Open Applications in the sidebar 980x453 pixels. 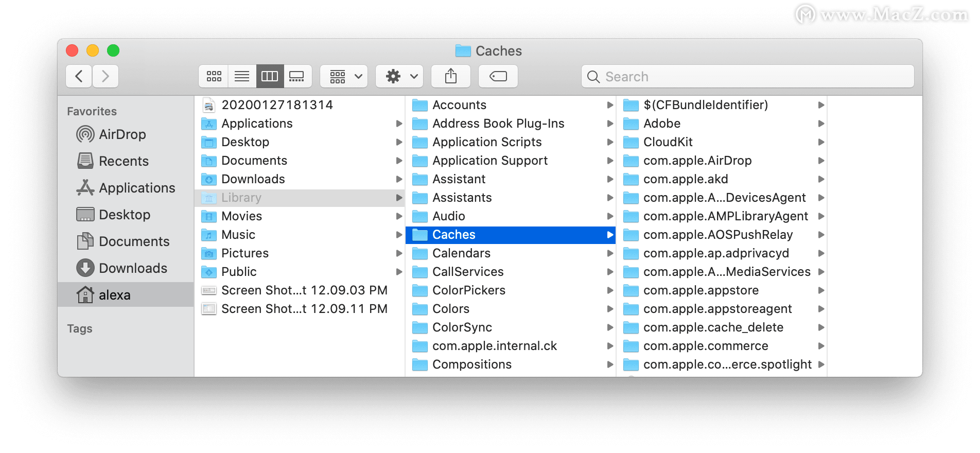point(126,188)
